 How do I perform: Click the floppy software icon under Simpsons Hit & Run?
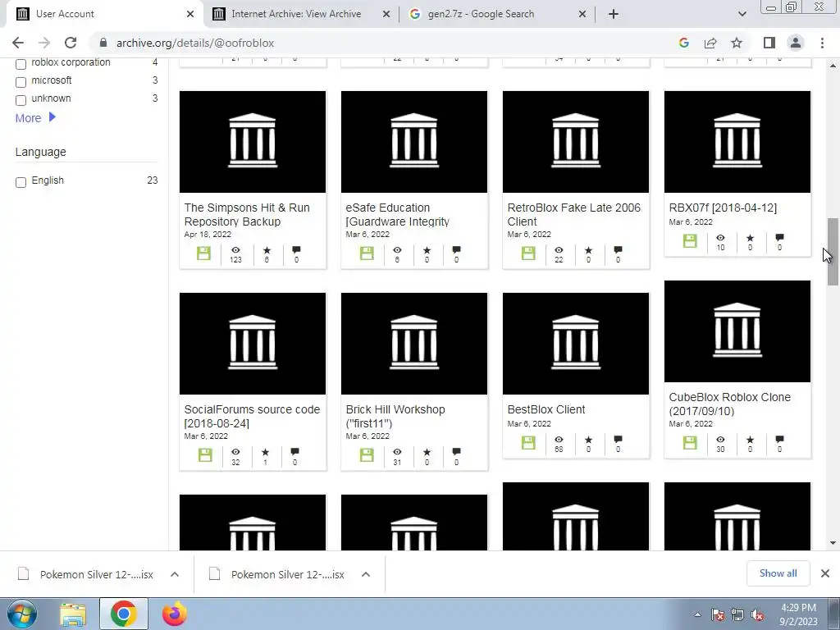click(203, 253)
